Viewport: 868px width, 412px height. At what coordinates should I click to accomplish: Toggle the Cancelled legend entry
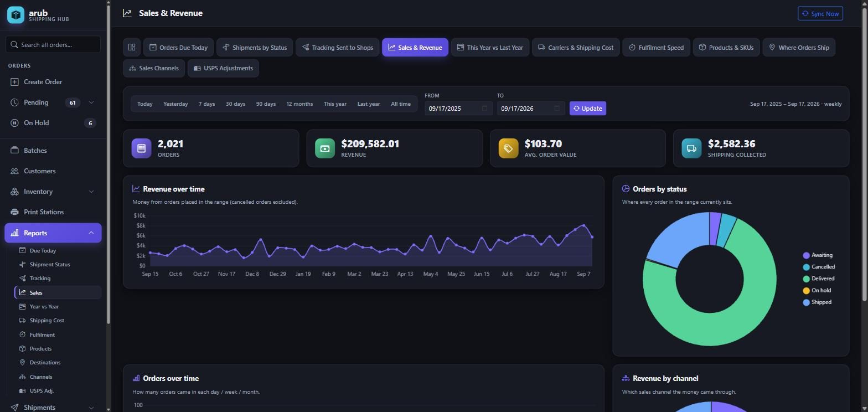pyautogui.click(x=819, y=267)
